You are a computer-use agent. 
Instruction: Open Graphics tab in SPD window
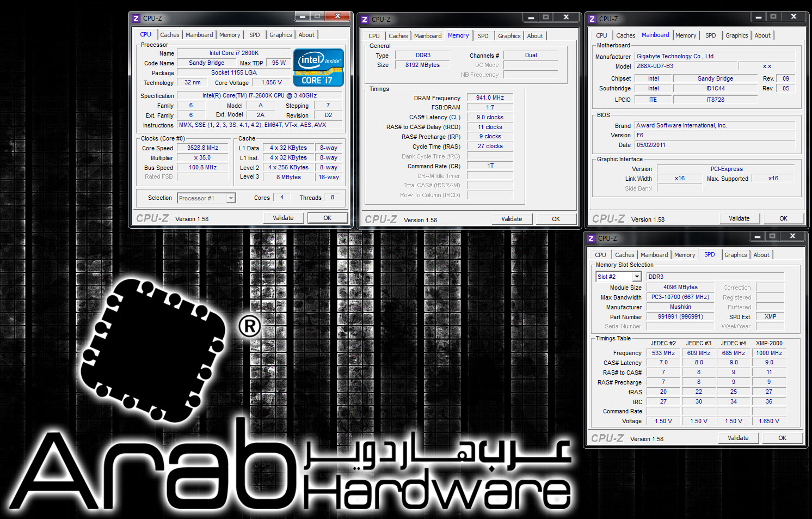click(736, 255)
